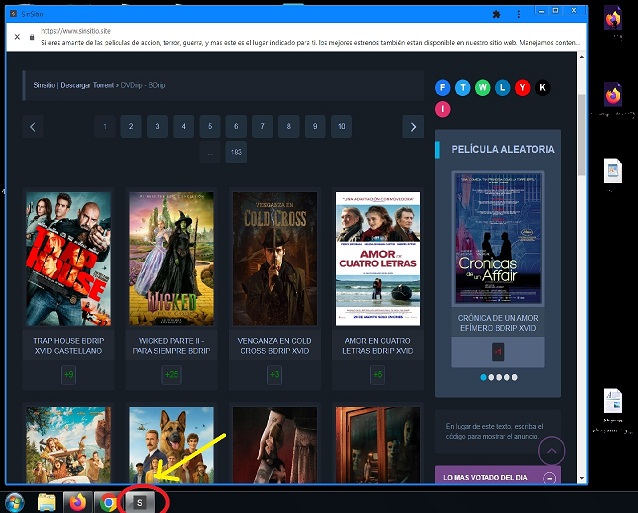Viewport: 638px width, 513px height.
Task: Go to page 5 in pagination
Action: (209, 127)
